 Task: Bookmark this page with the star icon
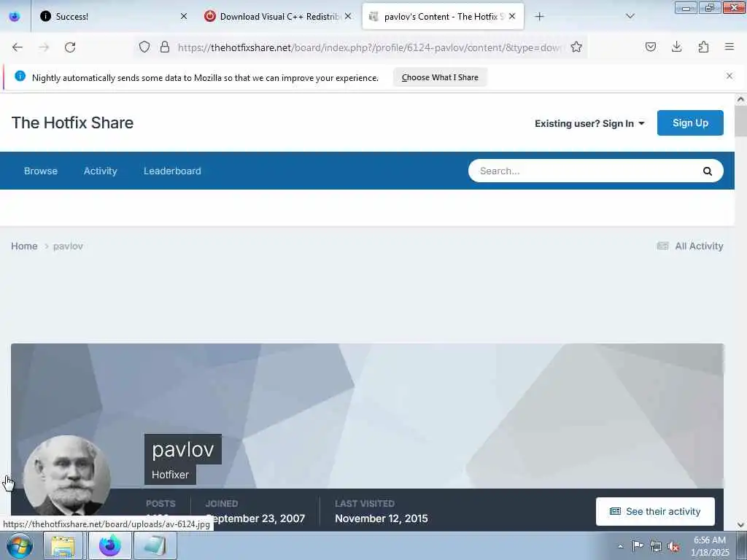pos(576,47)
